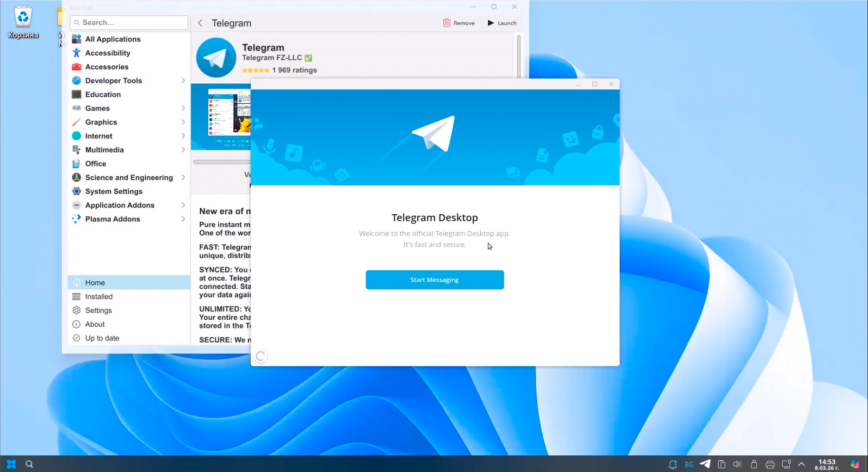Click the loading spinner in Telegram Desktop
868x472 pixels.
pyautogui.click(x=261, y=356)
